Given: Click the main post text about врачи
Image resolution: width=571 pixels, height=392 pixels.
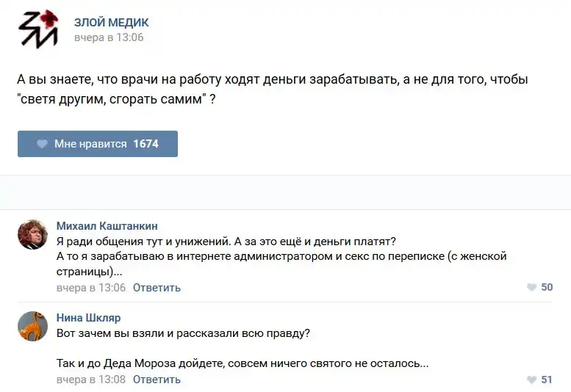Looking at the screenshot, I should [x=272, y=88].
